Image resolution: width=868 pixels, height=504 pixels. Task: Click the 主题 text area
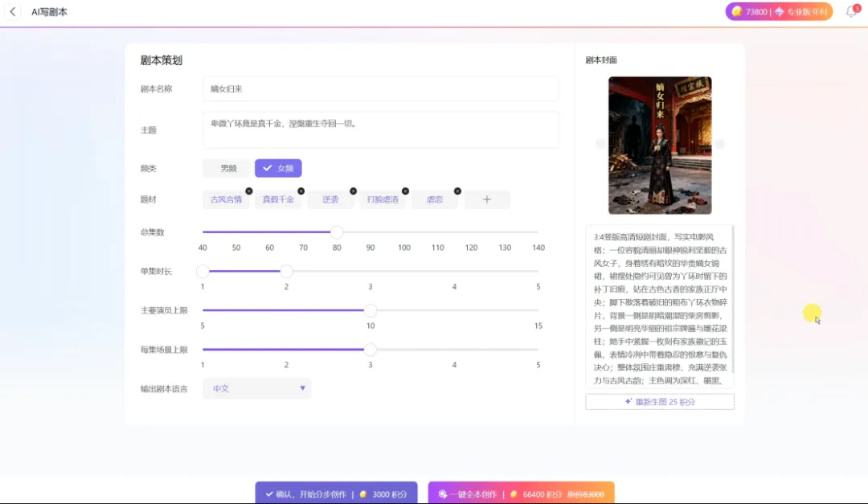coord(381,130)
